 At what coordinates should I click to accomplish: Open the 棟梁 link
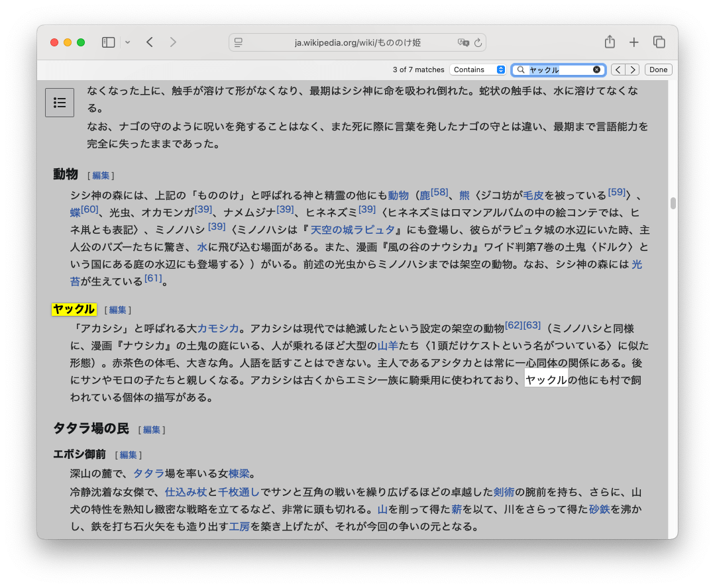[239, 473]
